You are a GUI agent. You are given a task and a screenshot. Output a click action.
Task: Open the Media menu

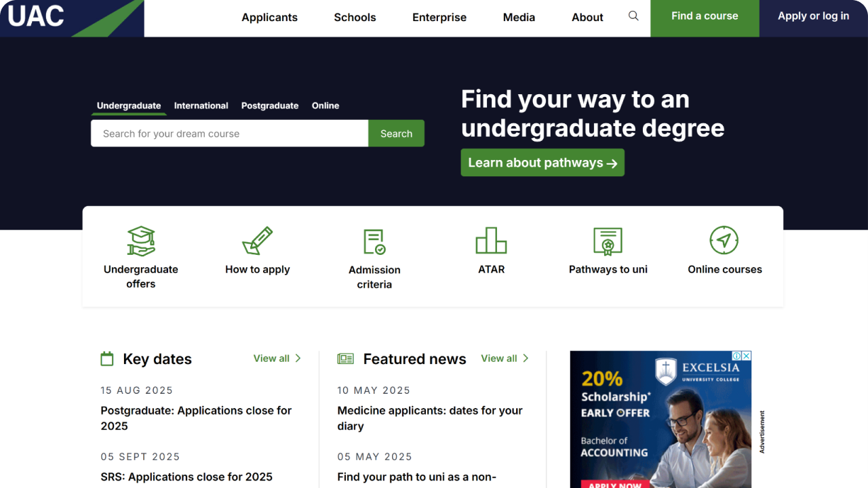(x=519, y=18)
